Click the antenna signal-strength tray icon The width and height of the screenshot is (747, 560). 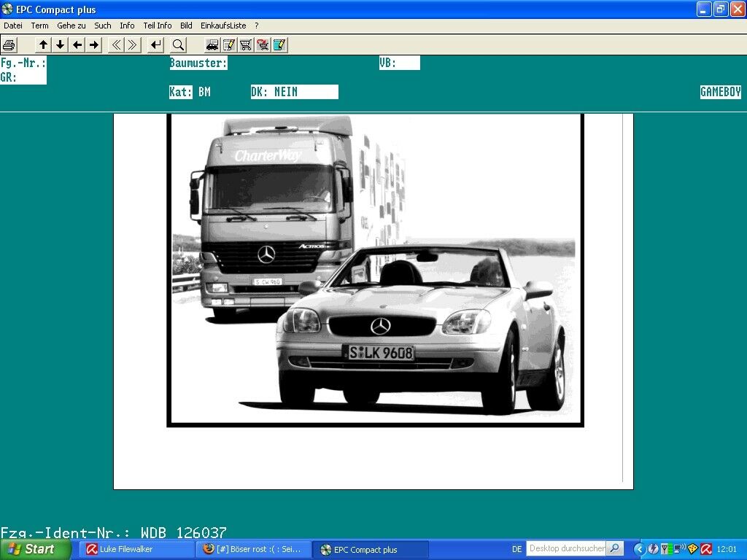[666, 549]
